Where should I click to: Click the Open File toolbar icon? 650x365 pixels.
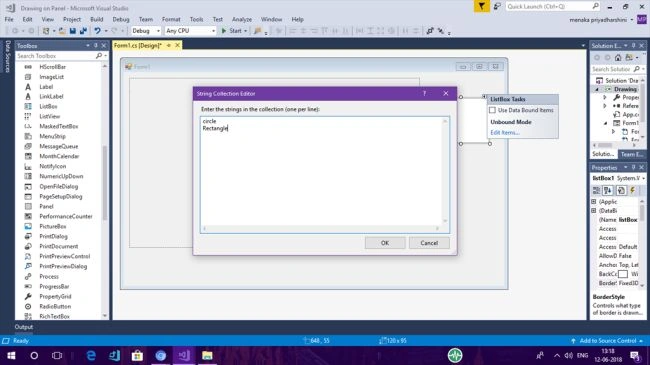tap(62, 31)
